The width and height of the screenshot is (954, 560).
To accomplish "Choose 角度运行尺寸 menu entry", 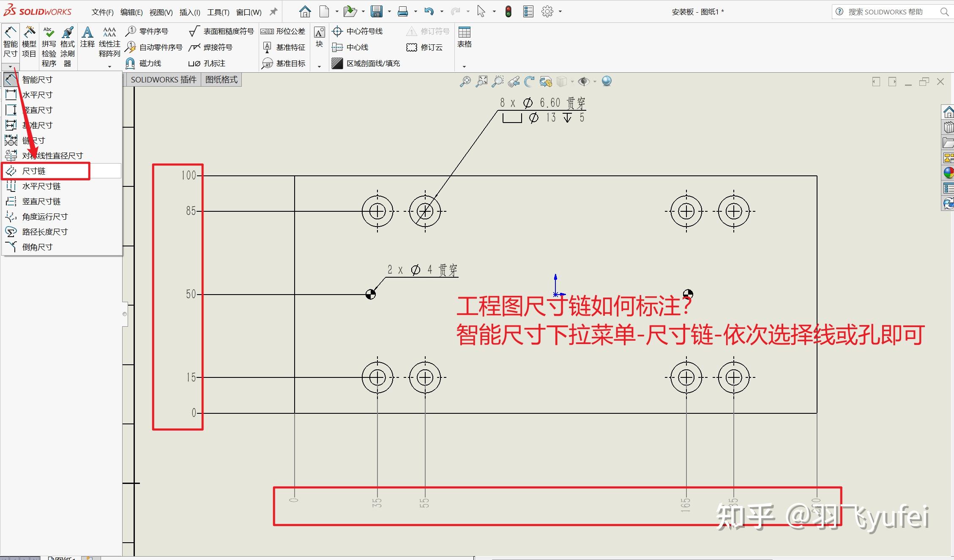I will click(x=62, y=216).
